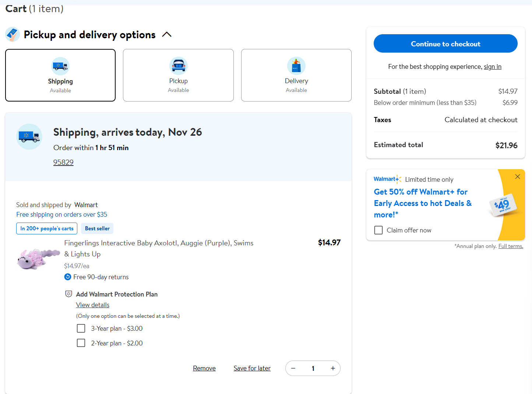Image resolution: width=532 pixels, height=394 pixels.
Task: Select the Delivery option card
Action: click(x=296, y=75)
